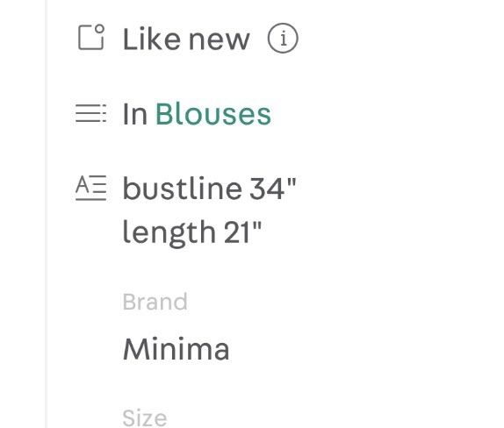Image resolution: width=504 pixels, height=428 pixels.
Task: Click the word "Like" in the condition
Action: (x=151, y=39)
